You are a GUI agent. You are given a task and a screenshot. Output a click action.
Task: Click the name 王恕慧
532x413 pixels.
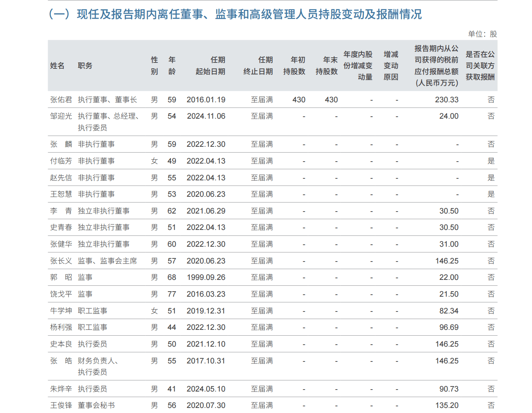coord(61,194)
